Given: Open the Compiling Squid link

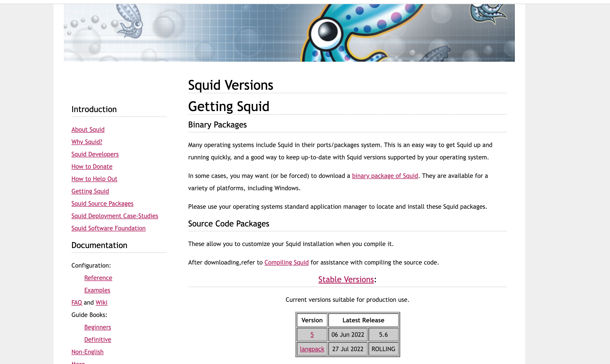Looking at the screenshot, I should coord(286,262).
